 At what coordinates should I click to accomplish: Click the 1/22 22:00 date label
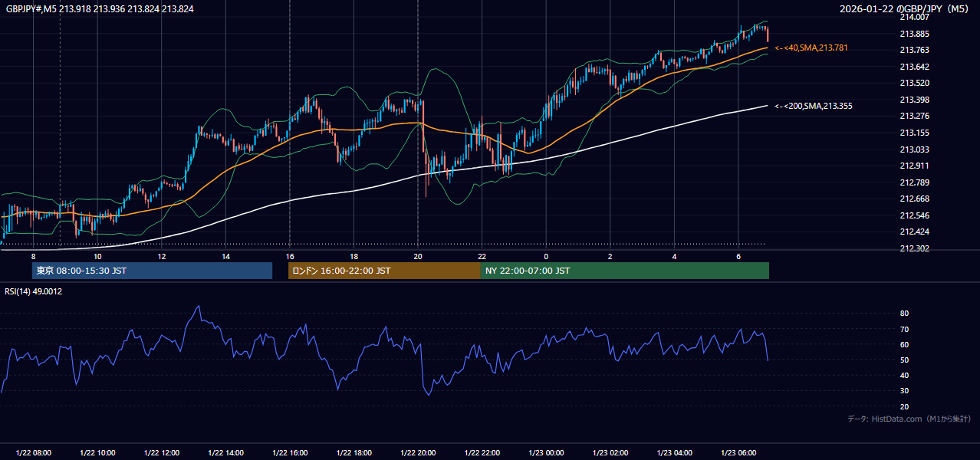point(482,453)
